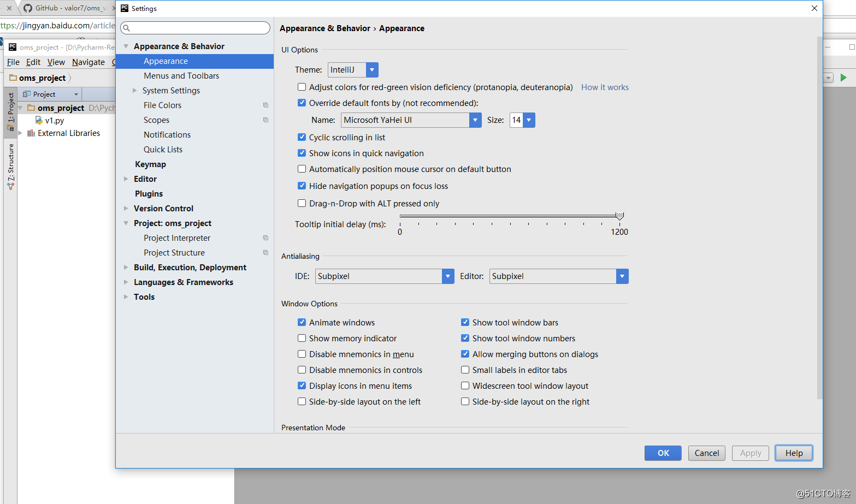Click the External Libraries icon in project tree

point(31,133)
